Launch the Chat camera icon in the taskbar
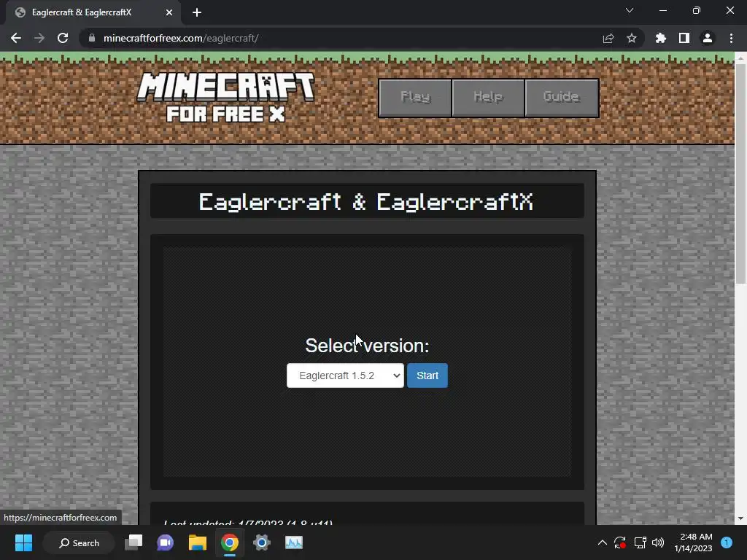This screenshot has height=560, width=747. pos(166,542)
